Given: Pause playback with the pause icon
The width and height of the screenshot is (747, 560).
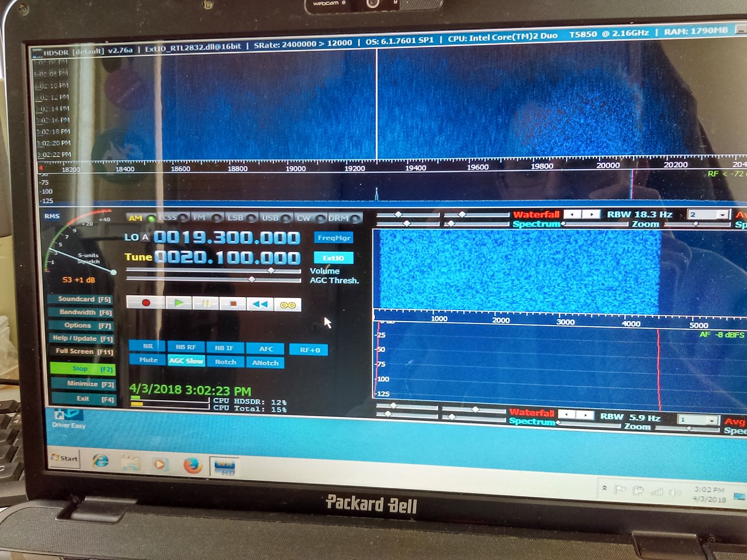Looking at the screenshot, I should click(206, 303).
